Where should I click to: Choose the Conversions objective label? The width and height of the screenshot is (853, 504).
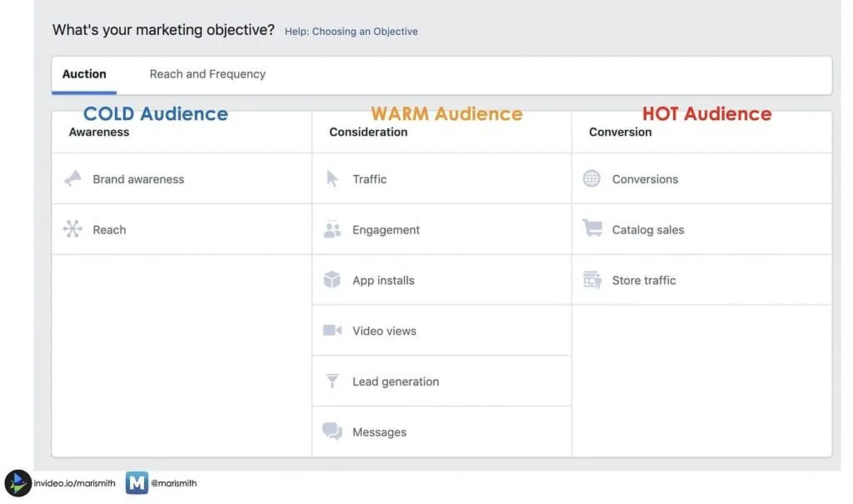pyautogui.click(x=645, y=179)
